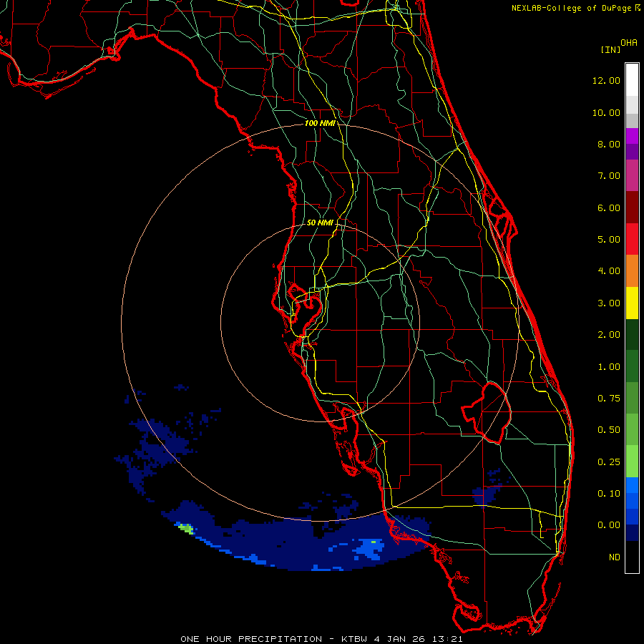The height and width of the screenshot is (644, 644).
Task: Pick the bright magenta swatch in the scale
Action: [x=632, y=136]
